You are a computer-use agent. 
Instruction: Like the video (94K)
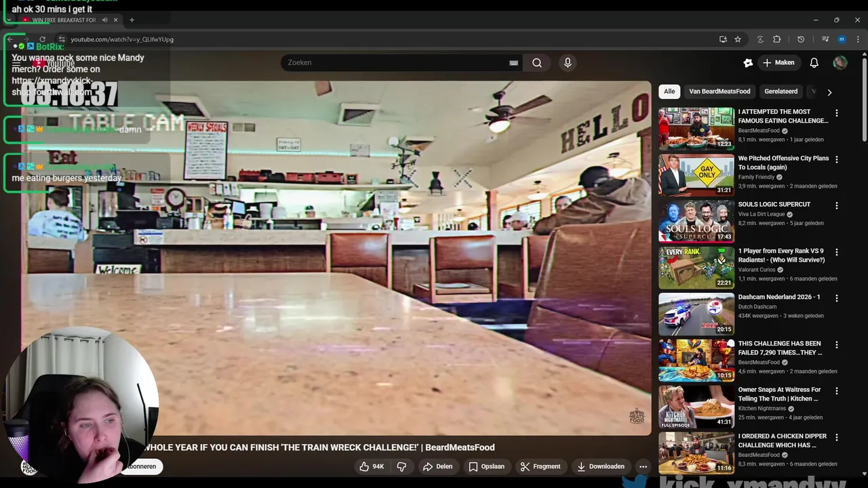[372, 466]
